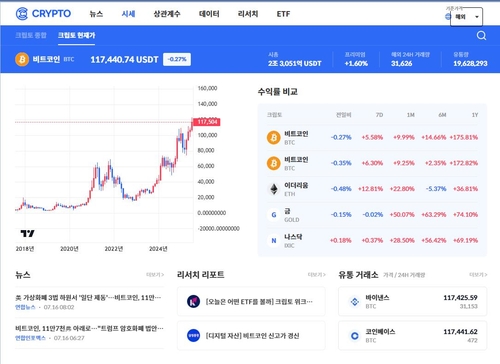
Task: Click the Ethereum icon in the comparison table
Action: coord(274,189)
